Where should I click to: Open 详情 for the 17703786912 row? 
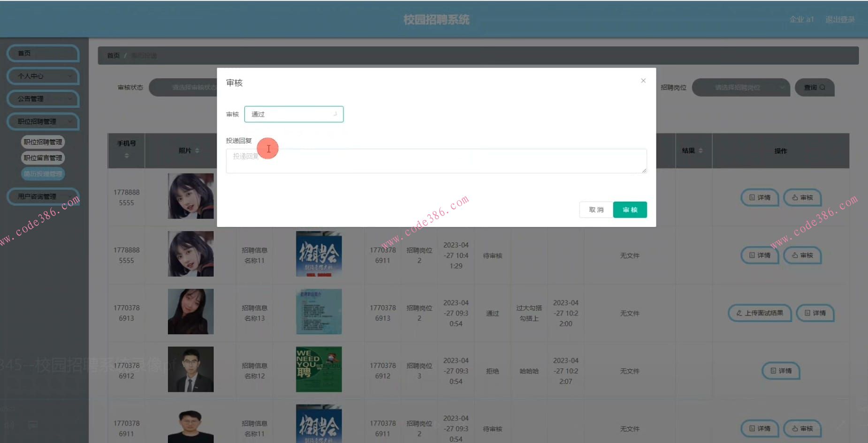tap(781, 371)
